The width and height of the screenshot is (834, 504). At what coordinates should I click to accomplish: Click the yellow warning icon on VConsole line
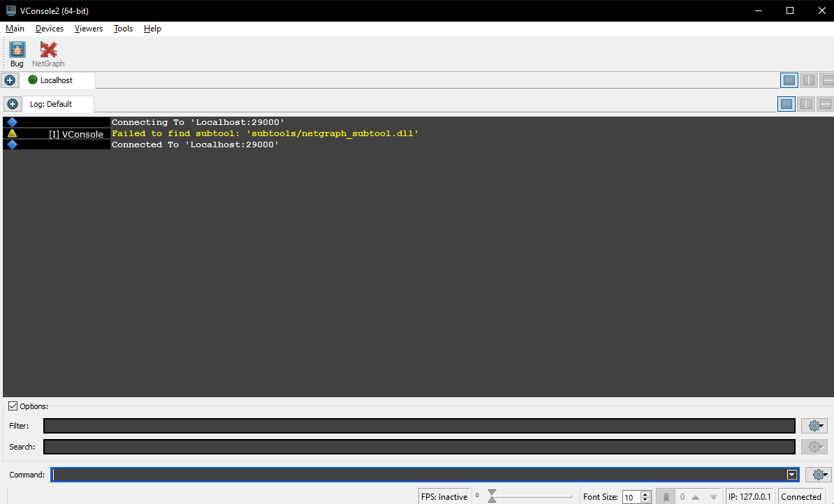12,133
